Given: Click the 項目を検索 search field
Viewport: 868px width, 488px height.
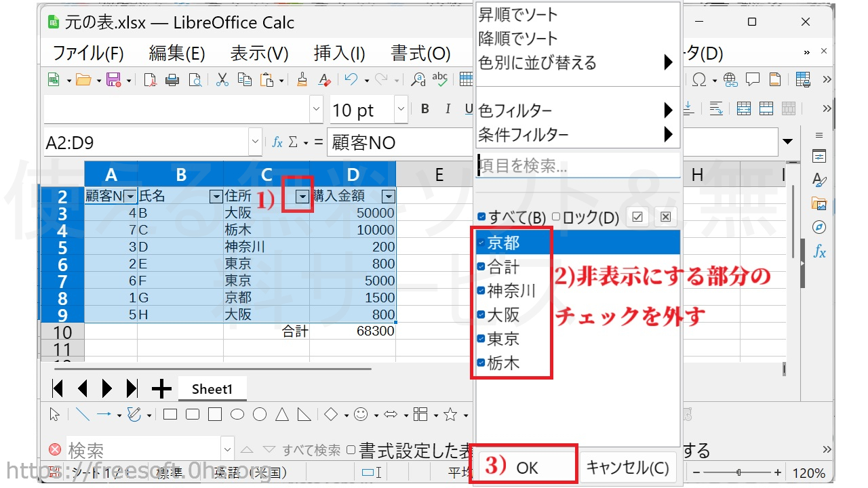Looking at the screenshot, I should tap(578, 165).
